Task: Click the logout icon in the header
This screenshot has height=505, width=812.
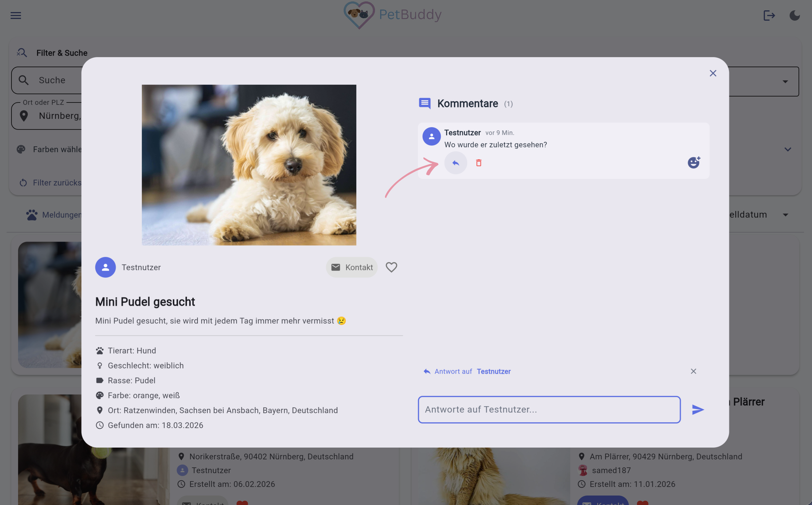Action: [x=769, y=16]
